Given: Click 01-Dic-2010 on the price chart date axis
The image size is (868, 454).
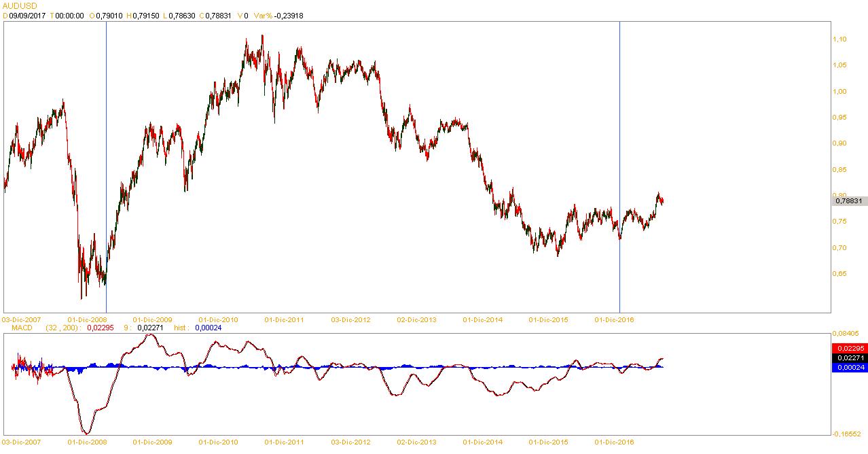Looking at the screenshot, I should coord(219,319).
